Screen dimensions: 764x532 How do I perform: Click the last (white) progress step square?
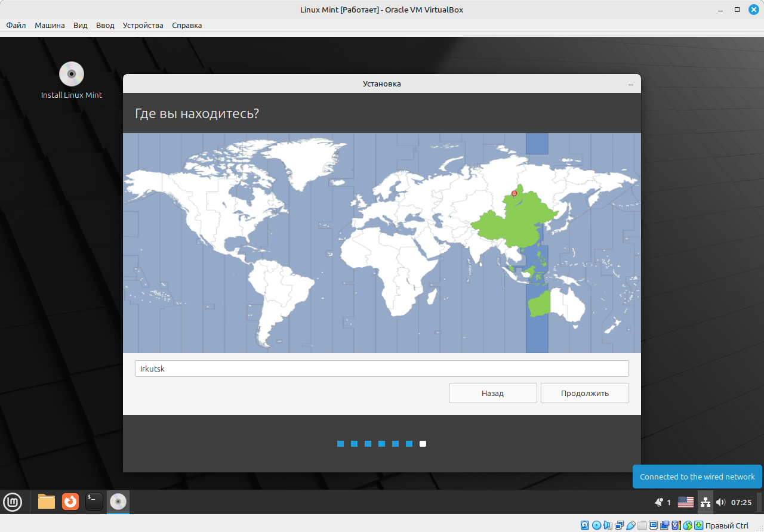point(423,444)
